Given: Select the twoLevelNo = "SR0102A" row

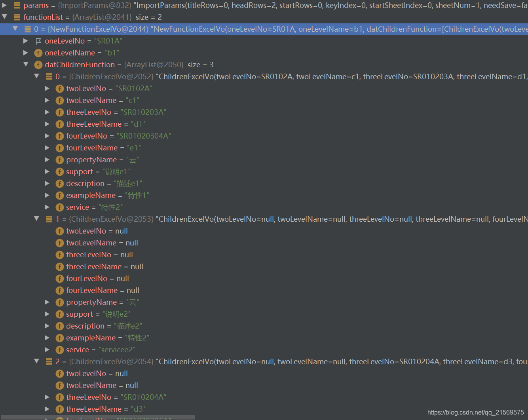Looking at the screenshot, I should coord(264,89).
